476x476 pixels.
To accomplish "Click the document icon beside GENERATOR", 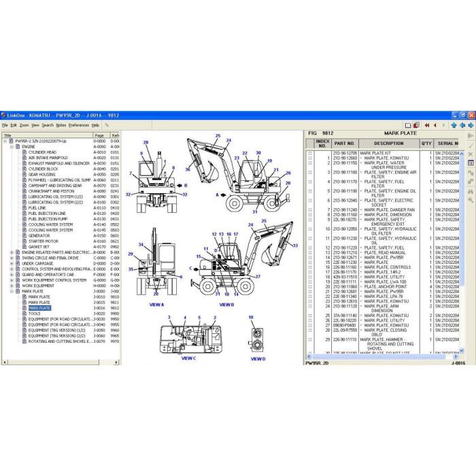I will point(24,235).
